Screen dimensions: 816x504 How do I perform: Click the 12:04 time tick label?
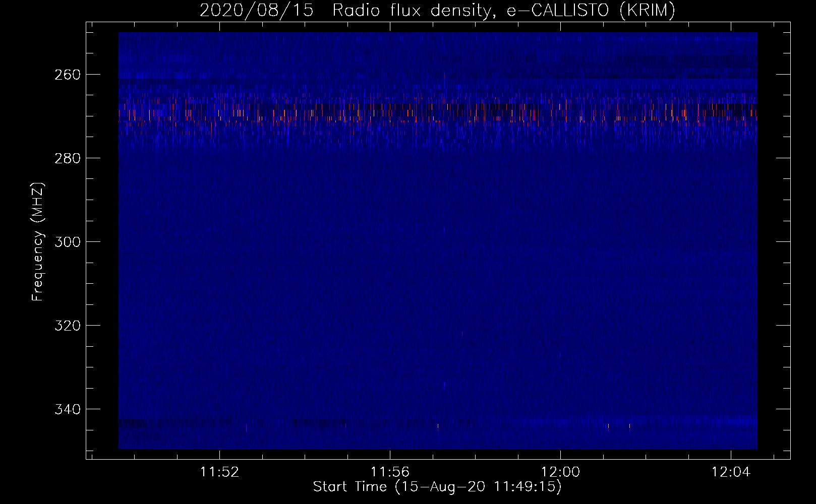click(x=731, y=472)
